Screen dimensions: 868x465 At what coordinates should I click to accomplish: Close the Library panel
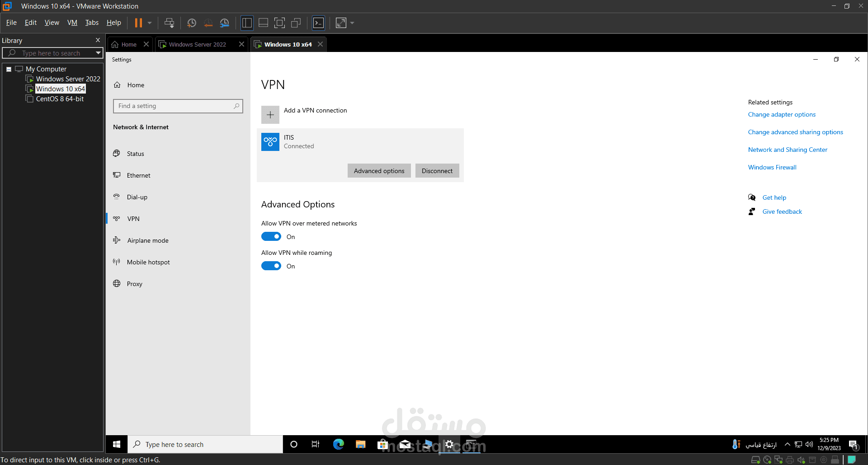98,40
